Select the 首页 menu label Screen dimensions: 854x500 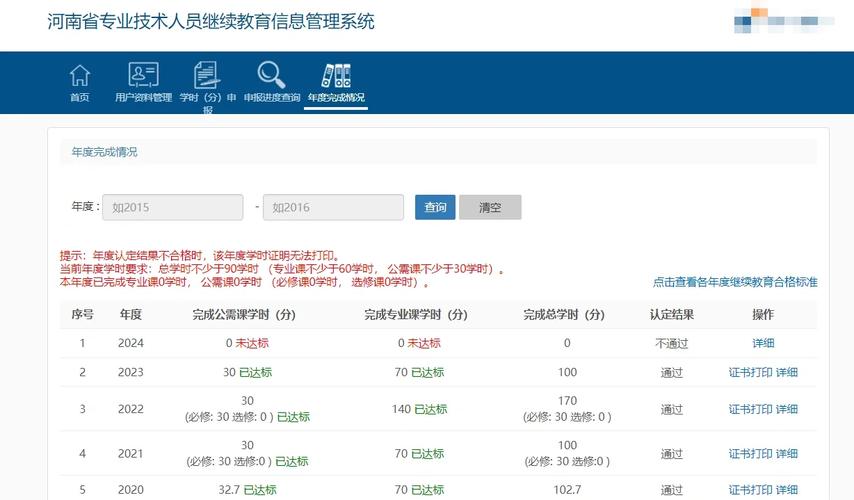[x=80, y=97]
